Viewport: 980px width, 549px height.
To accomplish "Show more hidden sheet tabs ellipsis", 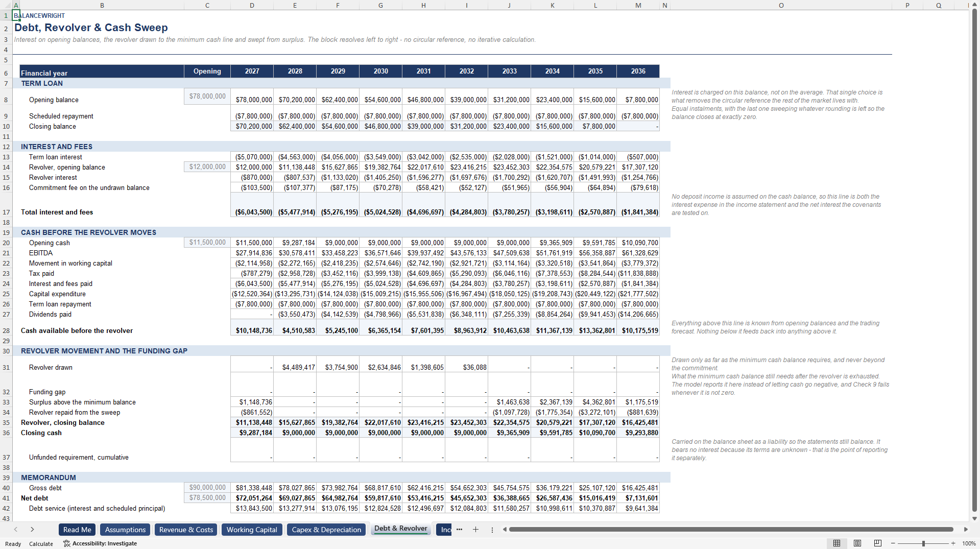I will tap(459, 530).
